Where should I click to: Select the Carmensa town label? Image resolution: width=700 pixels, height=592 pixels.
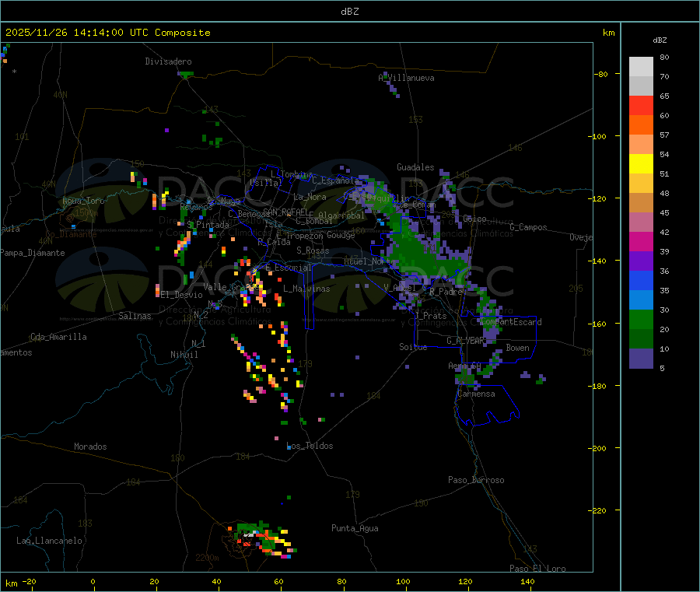coord(475,394)
